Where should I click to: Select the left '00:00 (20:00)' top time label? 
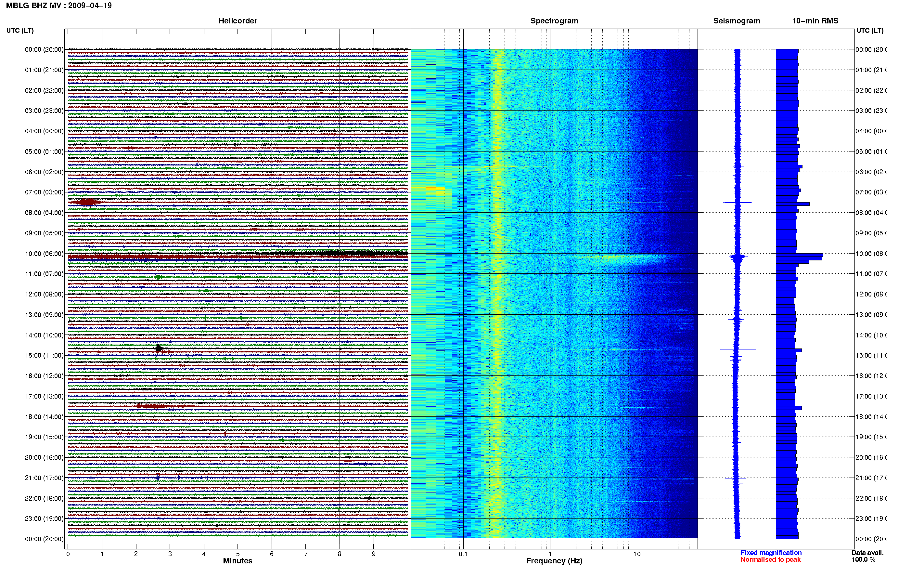44,49
